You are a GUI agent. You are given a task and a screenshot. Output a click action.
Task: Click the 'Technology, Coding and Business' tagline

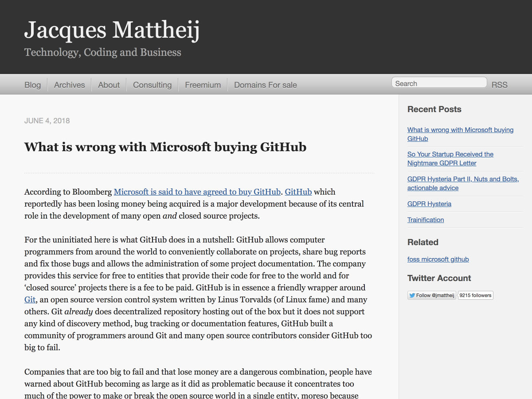tap(103, 52)
